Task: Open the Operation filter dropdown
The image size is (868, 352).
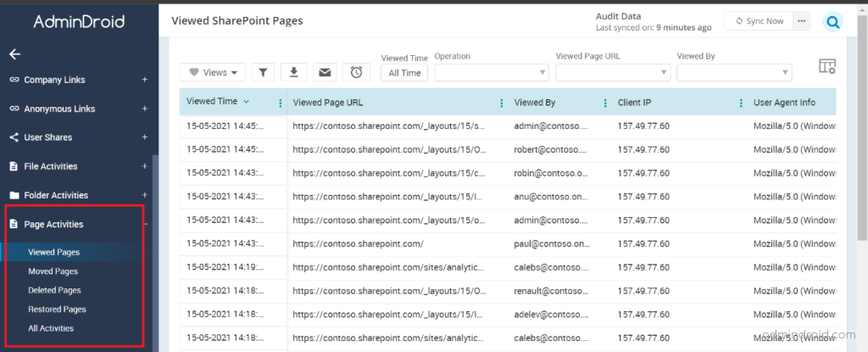Action: 492,73
